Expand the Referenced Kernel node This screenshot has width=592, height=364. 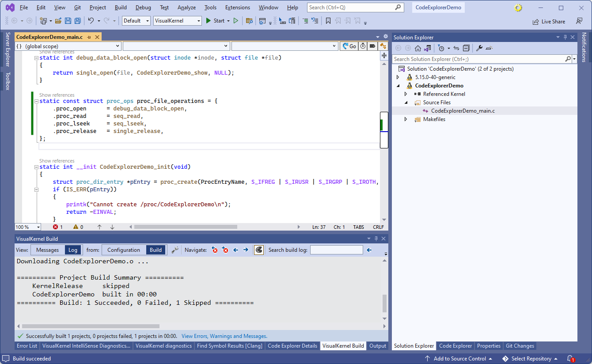pyautogui.click(x=406, y=94)
